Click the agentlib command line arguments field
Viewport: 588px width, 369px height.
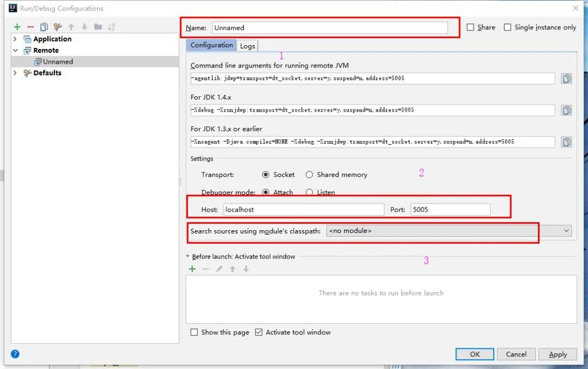373,78
